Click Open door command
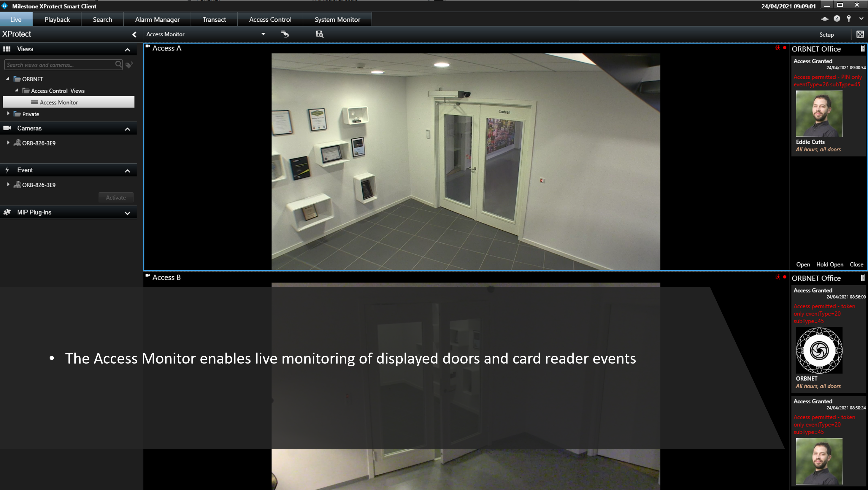The image size is (868, 490). pos(803,264)
